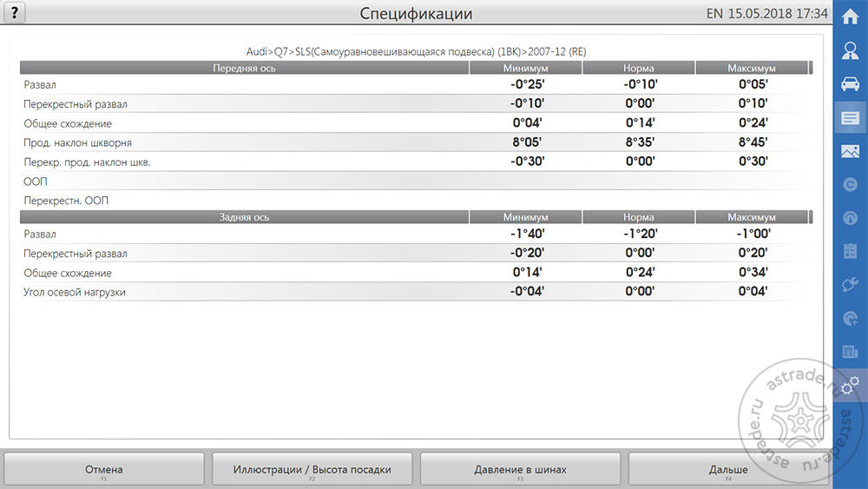Click the wrench adjustment icon

[851, 285]
